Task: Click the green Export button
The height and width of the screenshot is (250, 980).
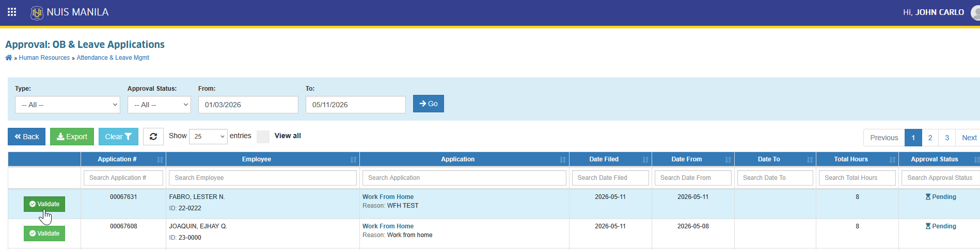Action: point(72,137)
